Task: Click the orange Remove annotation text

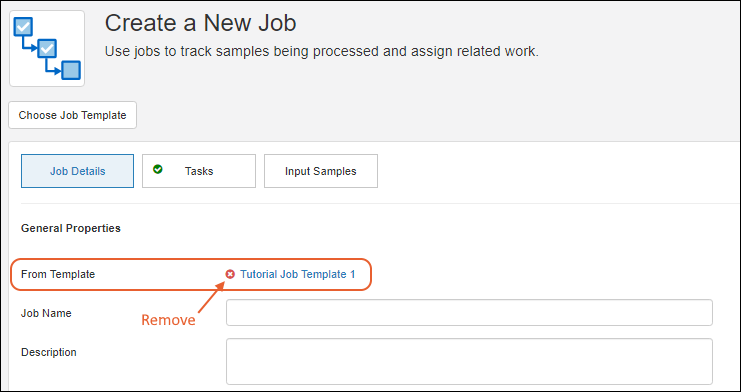Action: [x=168, y=320]
